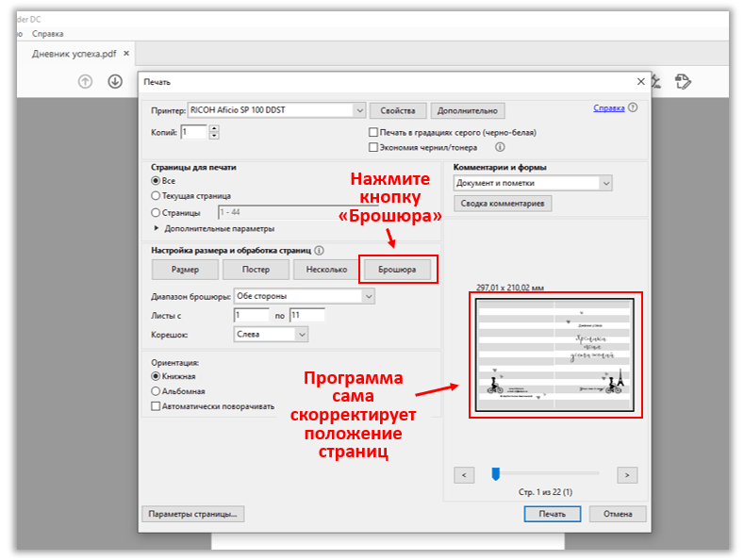Decrease copies with the down stepper
Image resolution: width=744 pixels, height=560 pixels.
click(214, 136)
